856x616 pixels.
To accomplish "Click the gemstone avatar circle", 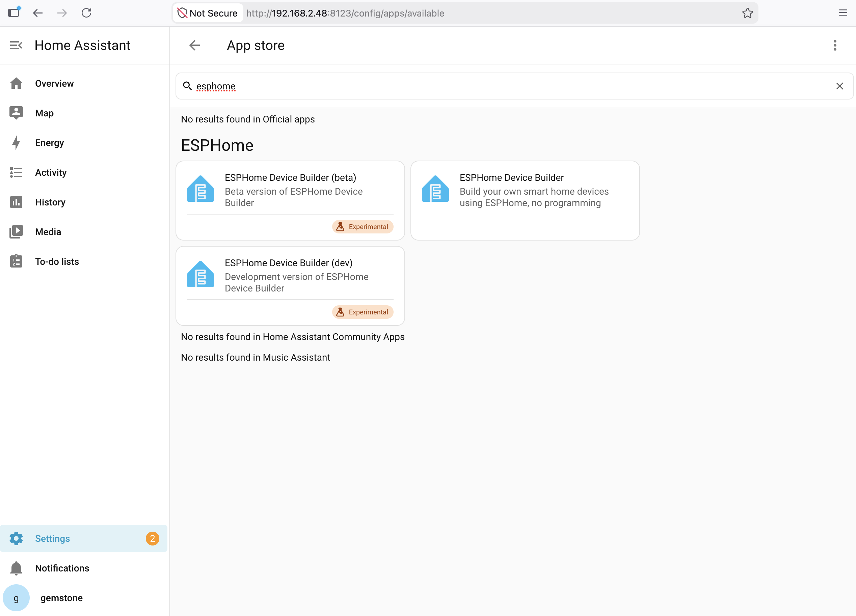I will click(16, 598).
